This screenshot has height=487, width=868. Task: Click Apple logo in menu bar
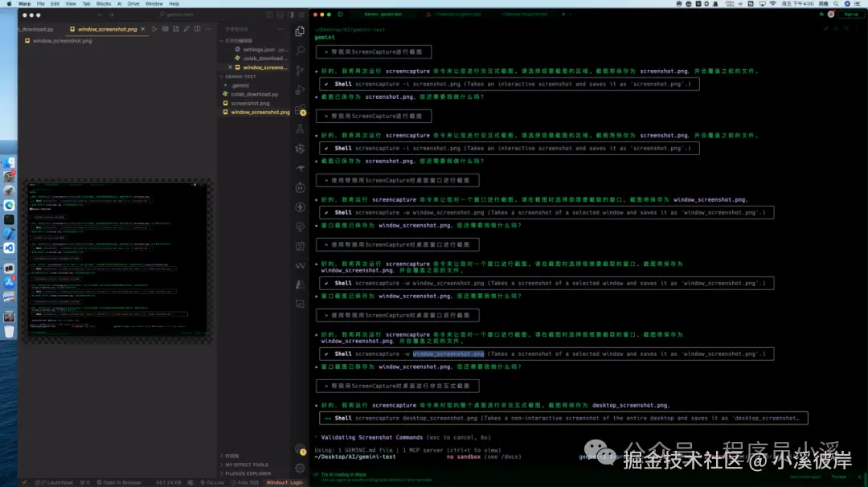pos(9,3)
